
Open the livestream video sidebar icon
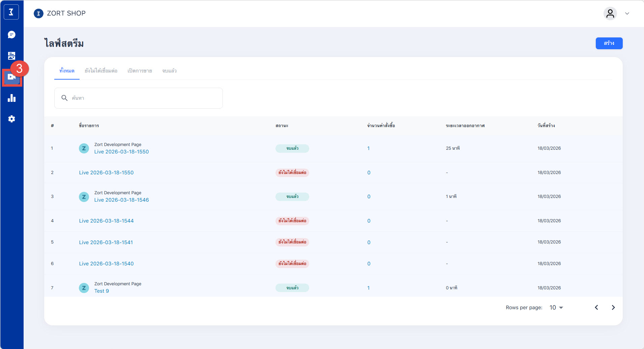click(11, 77)
